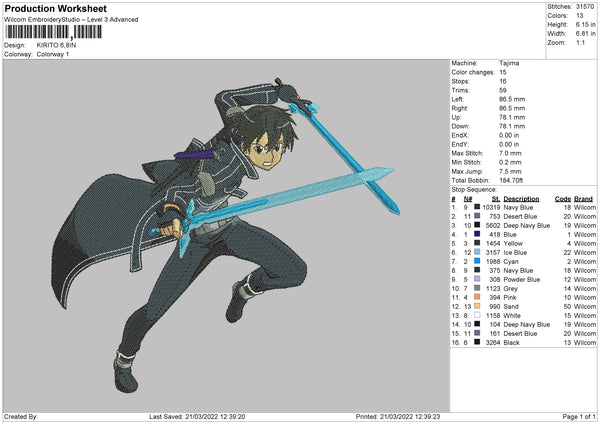Click the "Colorway 1" value

coord(53,54)
